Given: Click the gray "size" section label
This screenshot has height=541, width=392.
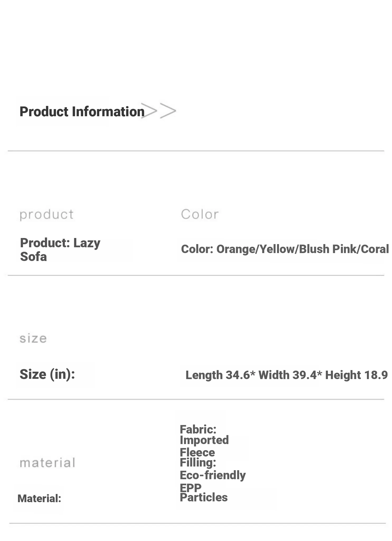Looking at the screenshot, I should coord(33,339).
